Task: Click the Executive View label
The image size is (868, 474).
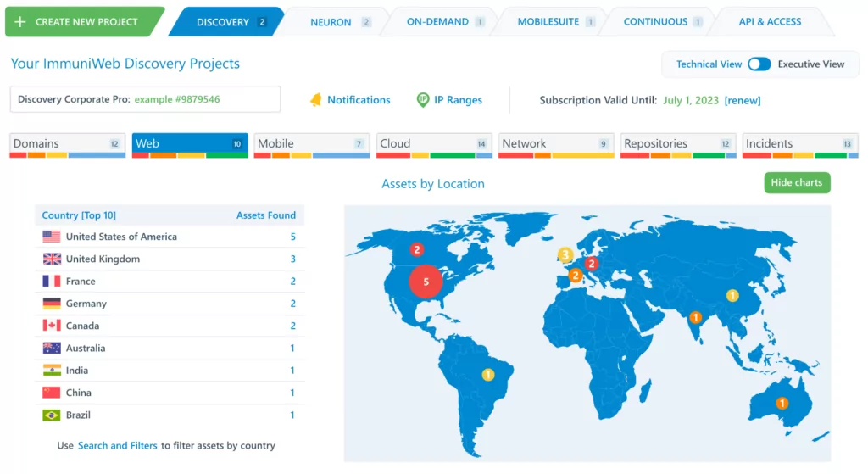Action: pyautogui.click(x=811, y=64)
